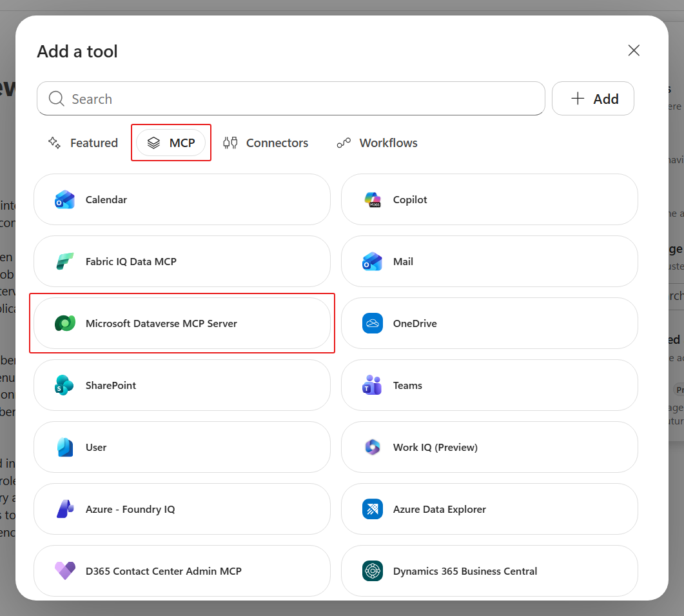Choose the SharePoint tool card
Viewport: 684px width, 616px height.
[x=182, y=386]
